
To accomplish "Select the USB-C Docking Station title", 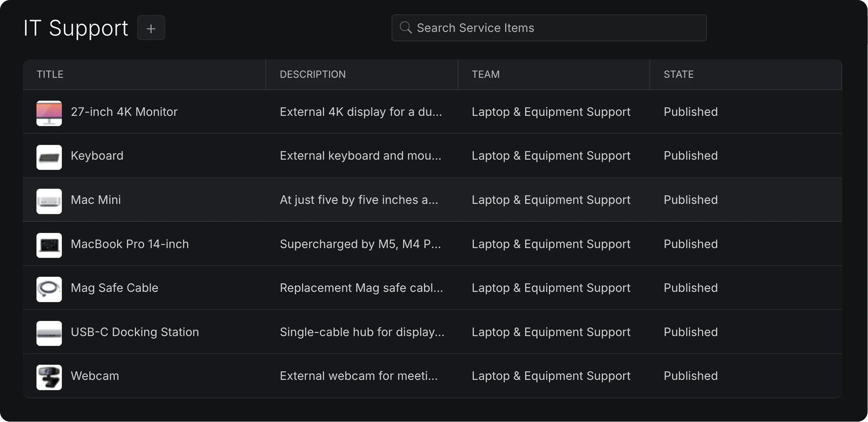I will pos(135,332).
